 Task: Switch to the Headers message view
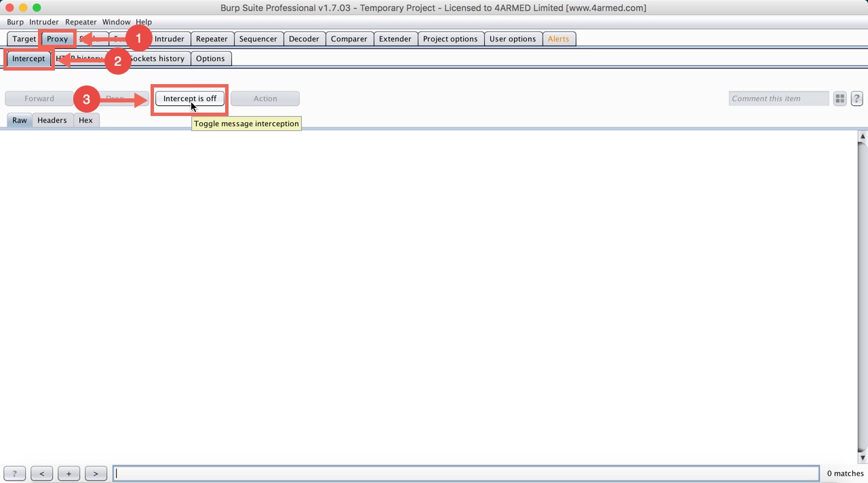click(52, 120)
